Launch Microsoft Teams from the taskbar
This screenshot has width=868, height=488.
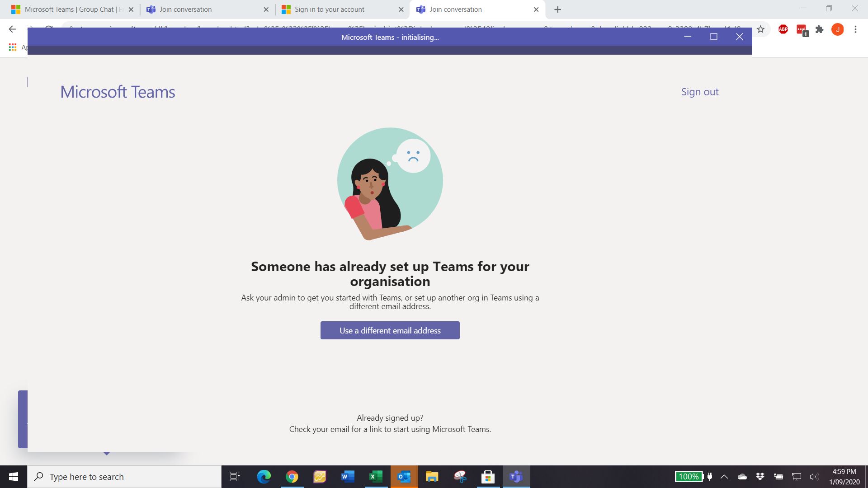click(515, 476)
